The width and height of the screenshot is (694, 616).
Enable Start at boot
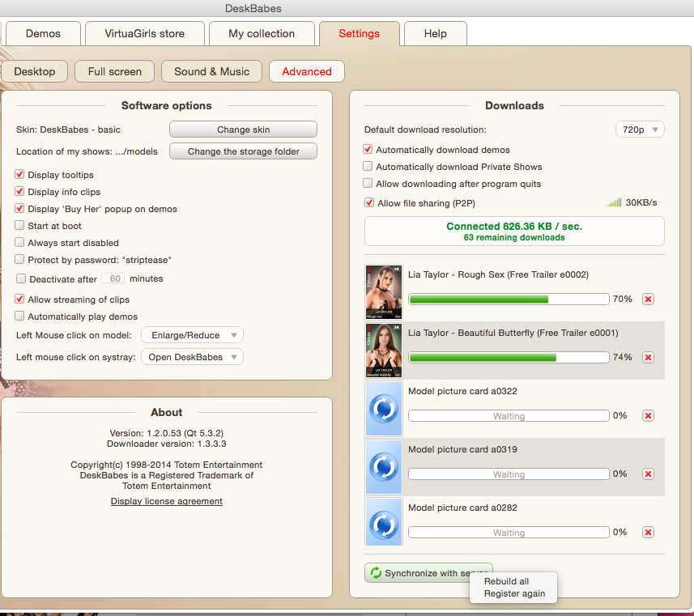pyautogui.click(x=19, y=225)
